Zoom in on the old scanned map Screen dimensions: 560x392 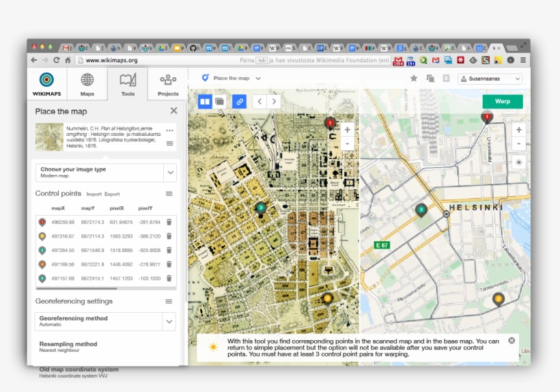(348, 130)
